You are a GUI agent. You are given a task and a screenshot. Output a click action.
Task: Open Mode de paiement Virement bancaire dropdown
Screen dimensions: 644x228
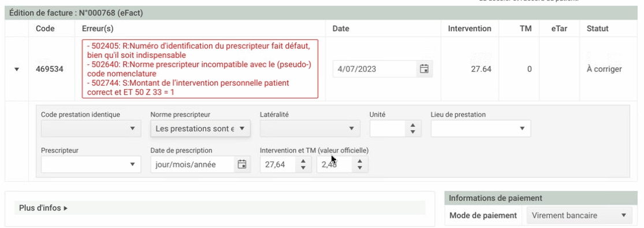[x=579, y=215]
